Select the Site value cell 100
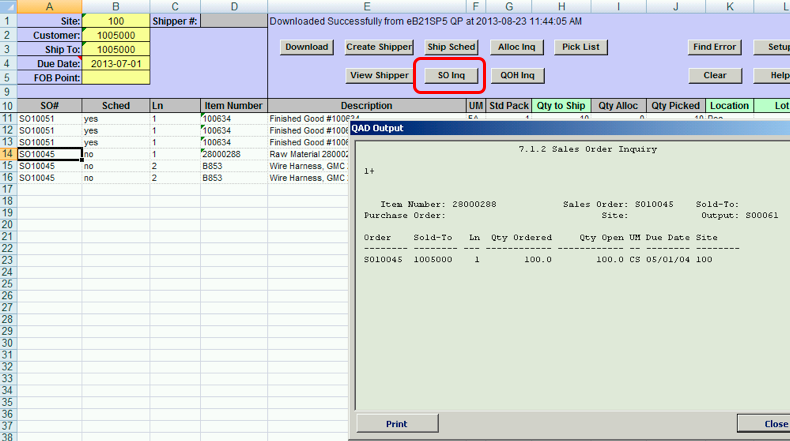 tap(116, 21)
